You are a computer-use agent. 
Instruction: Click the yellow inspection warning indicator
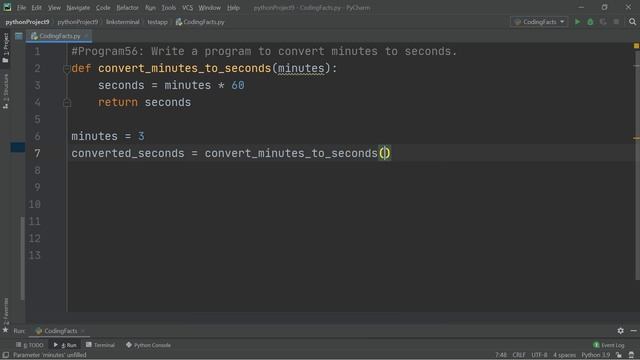point(636,46)
